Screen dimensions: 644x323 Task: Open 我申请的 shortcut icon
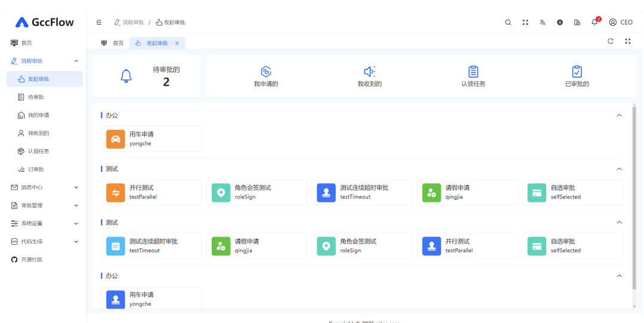(266, 72)
